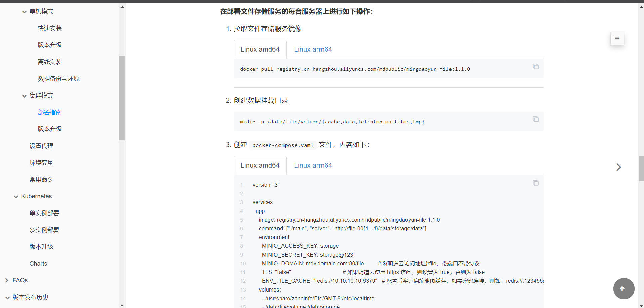Collapse the 单机模式 section

click(x=24, y=12)
